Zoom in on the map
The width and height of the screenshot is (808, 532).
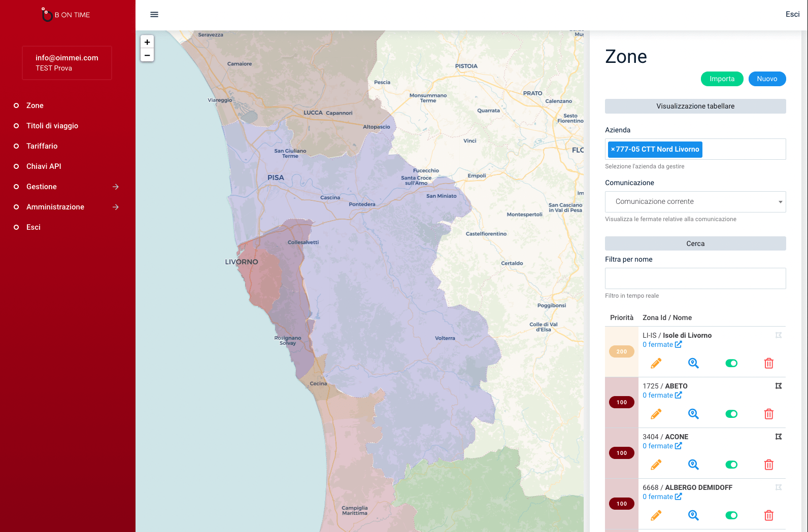(147, 42)
